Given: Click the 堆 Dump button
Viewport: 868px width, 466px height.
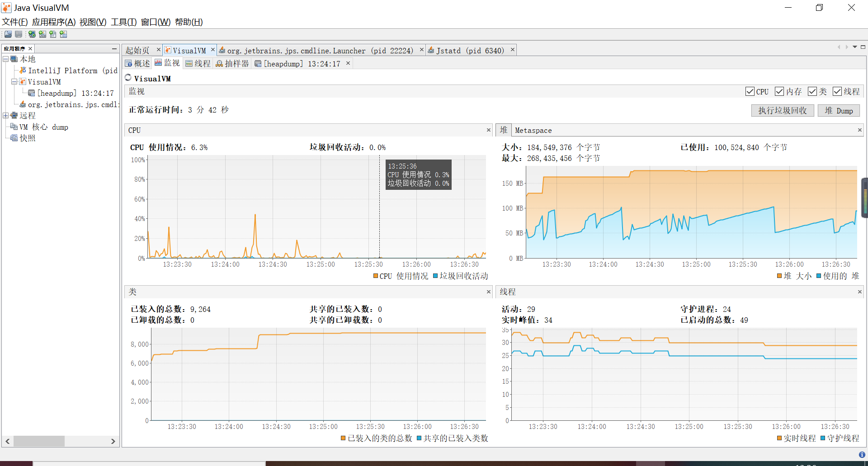Looking at the screenshot, I should pyautogui.click(x=839, y=111).
